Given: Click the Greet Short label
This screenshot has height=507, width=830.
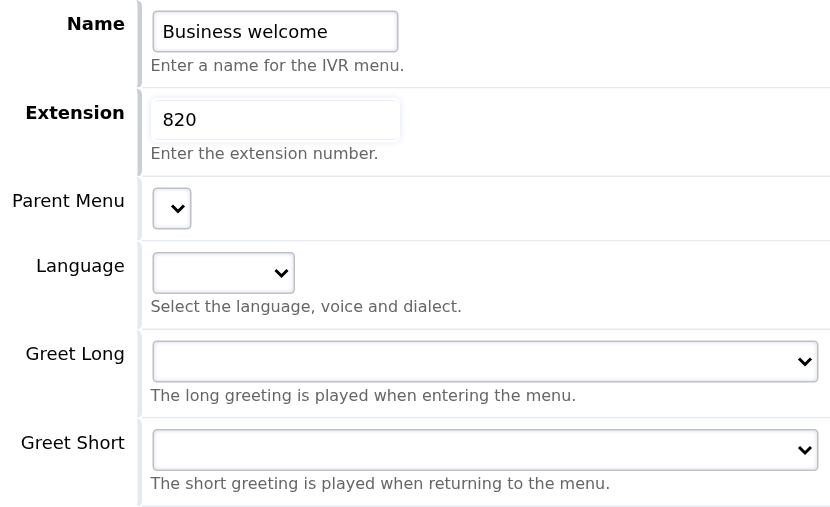Looking at the screenshot, I should pyautogui.click(x=73, y=442).
